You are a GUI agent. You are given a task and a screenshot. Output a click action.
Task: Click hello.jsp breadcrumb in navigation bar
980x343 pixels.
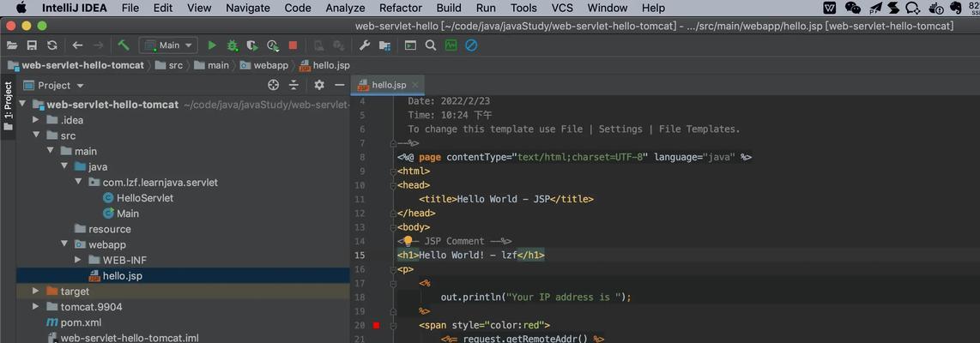point(324,65)
